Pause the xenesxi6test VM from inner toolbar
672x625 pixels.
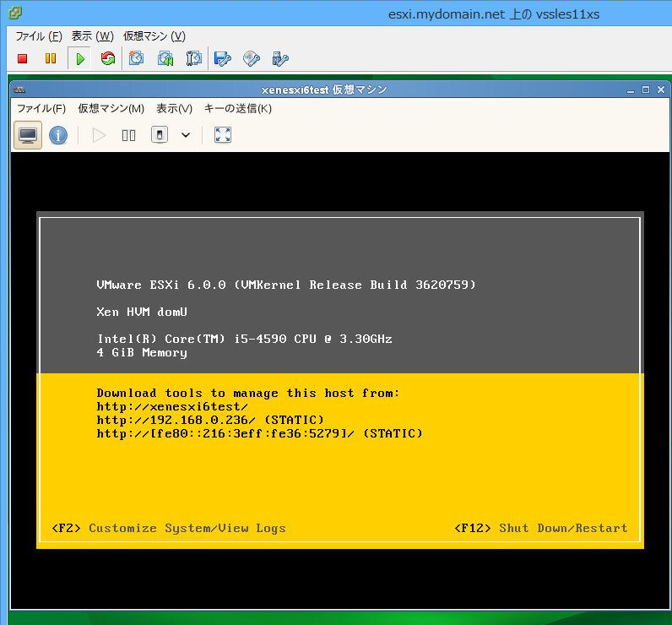point(129,135)
